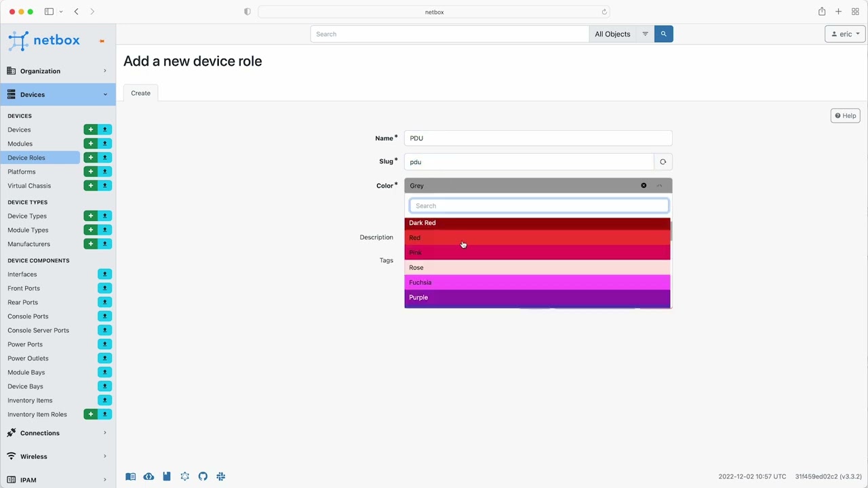Reload page from the address bar
The height and width of the screenshot is (488, 868).
point(604,12)
